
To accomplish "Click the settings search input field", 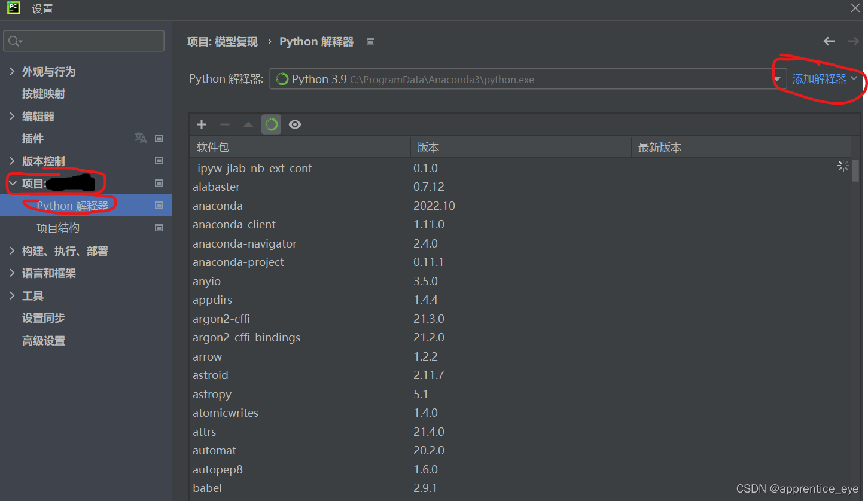I will click(x=84, y=41).
